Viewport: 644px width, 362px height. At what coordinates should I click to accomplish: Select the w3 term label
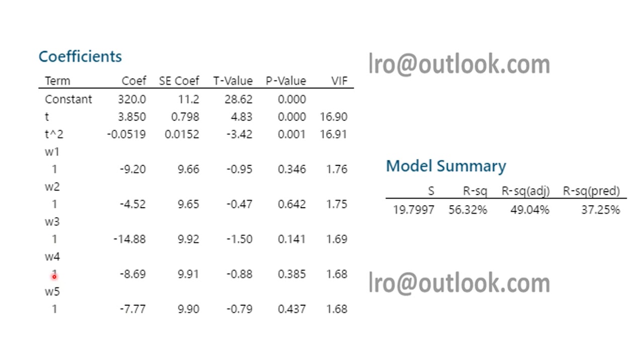pos(52,222)
